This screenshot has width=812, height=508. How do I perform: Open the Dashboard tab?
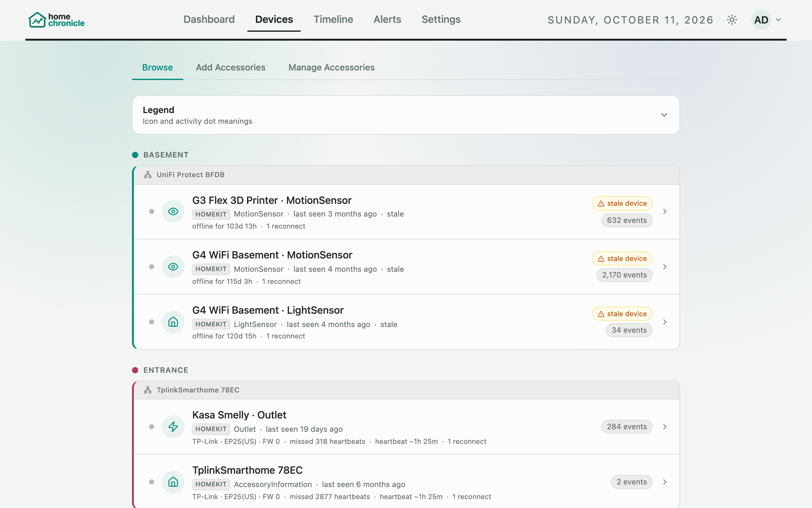pos(209,19)
